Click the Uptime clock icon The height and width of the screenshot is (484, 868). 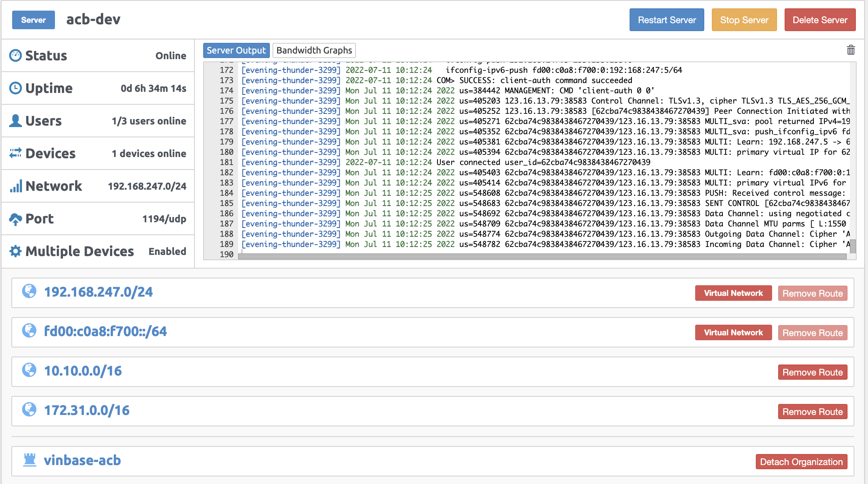coord(16,88)
